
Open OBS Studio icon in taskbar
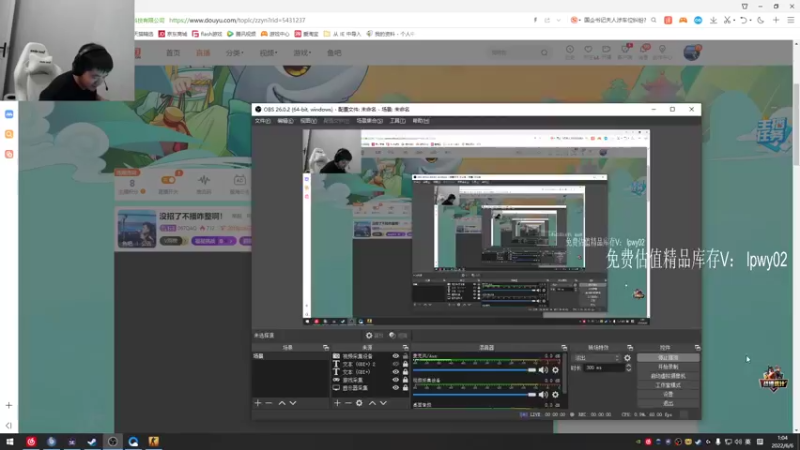point(112,442)
